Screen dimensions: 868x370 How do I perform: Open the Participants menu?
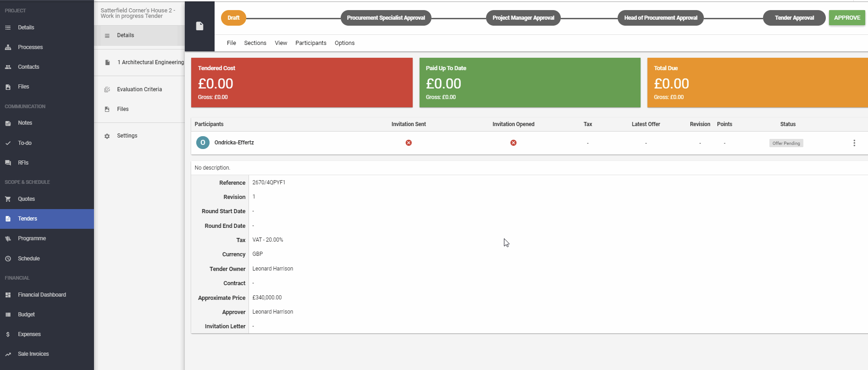[311, 43]
